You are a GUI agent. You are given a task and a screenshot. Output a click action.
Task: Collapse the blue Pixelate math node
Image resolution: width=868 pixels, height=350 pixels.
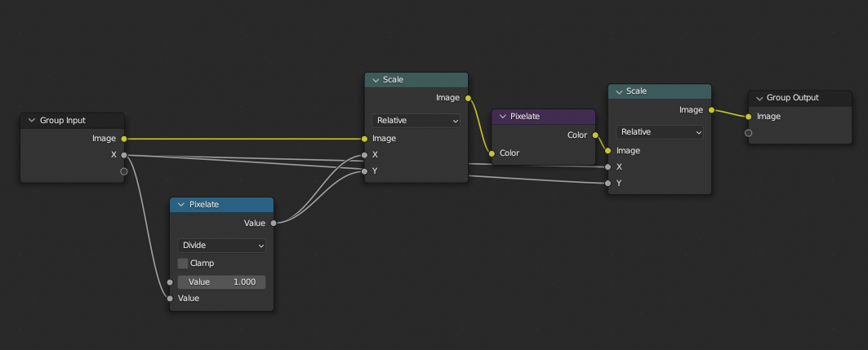point(180,205)
